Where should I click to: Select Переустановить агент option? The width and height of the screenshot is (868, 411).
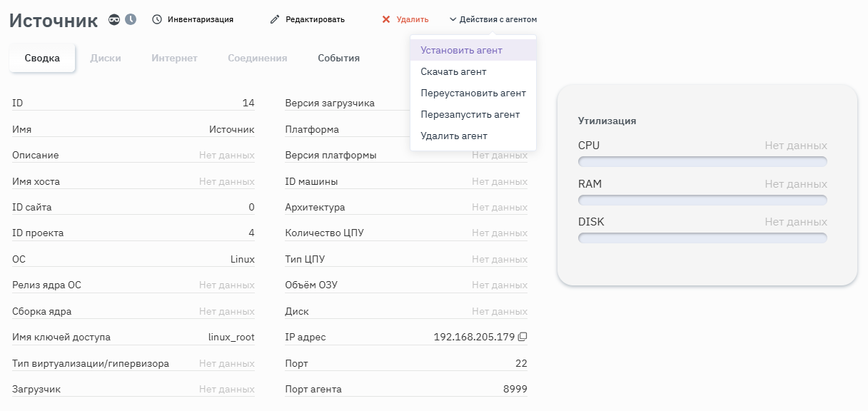(473, 93)
